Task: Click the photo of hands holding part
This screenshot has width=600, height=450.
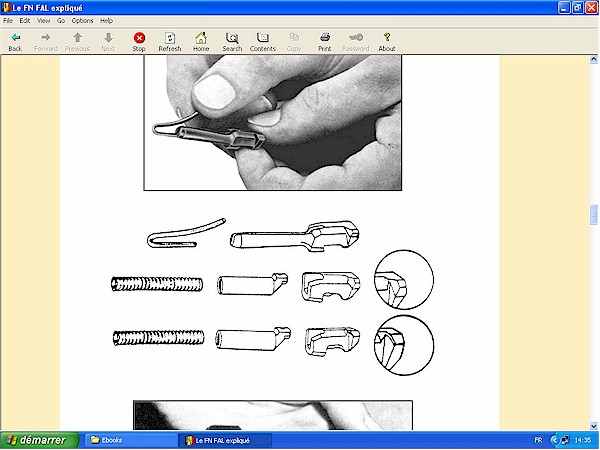Action: pos(272,122)
